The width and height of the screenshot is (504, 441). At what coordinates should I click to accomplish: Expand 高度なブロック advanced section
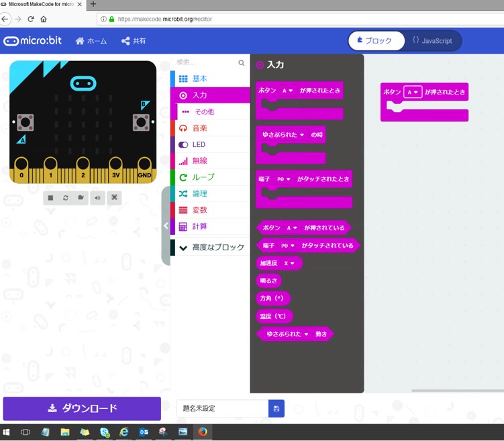point(210,247)
